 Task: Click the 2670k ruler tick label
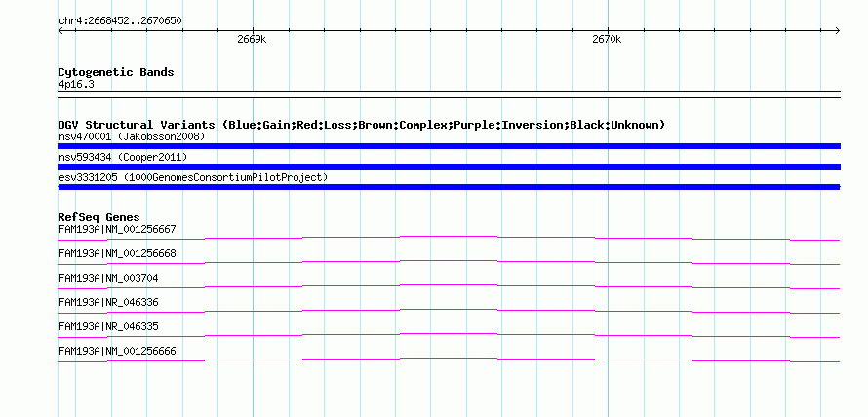click(607, 39)
